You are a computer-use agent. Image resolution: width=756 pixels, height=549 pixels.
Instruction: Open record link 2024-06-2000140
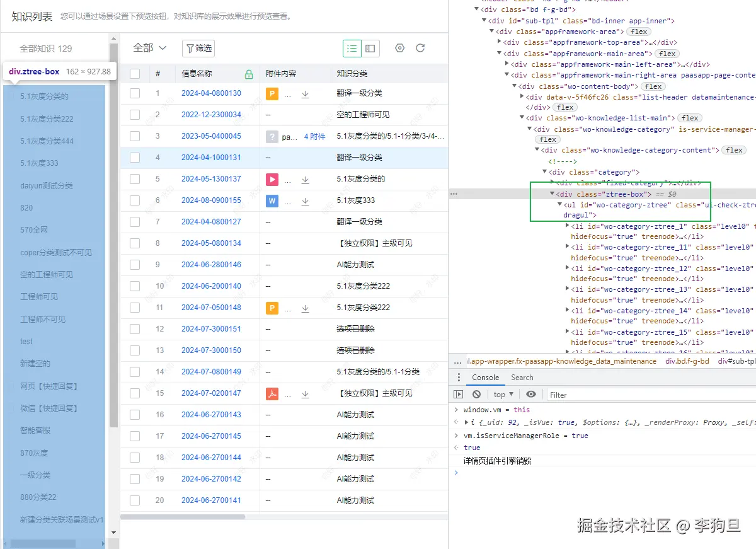point(211,286)
